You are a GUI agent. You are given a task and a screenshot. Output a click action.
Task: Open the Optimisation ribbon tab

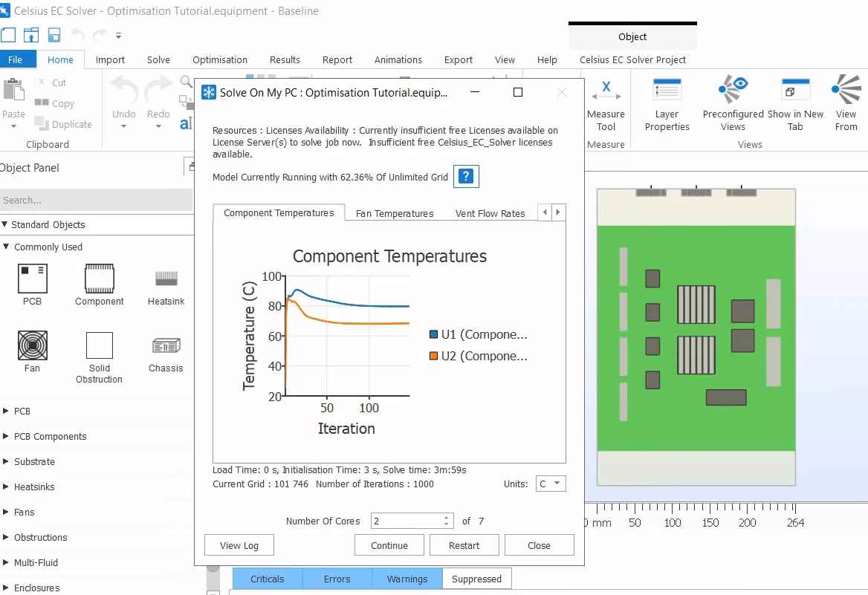point(220,59)
